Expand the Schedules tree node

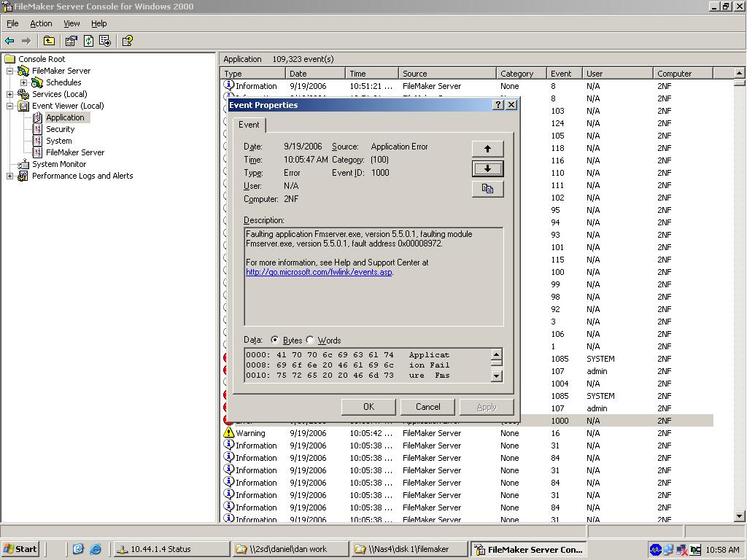coord(23,82)
